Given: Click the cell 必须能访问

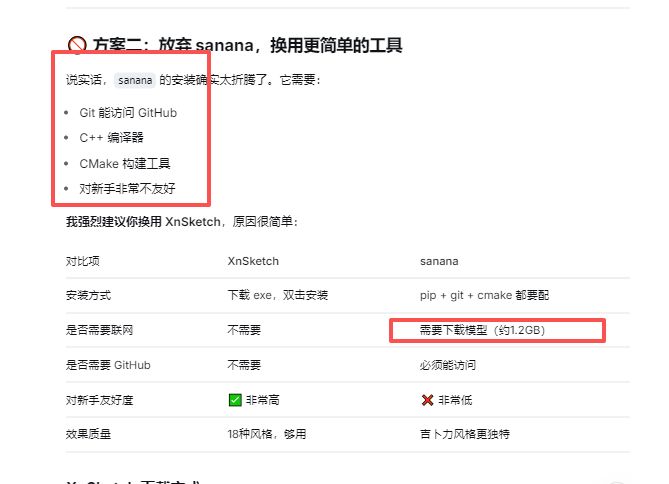Looking at the screenshot, I should click(x=448, y=365).
